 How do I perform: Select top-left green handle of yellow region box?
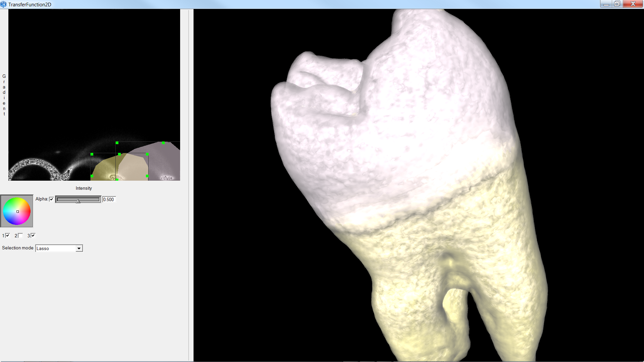tap(92, 154)
